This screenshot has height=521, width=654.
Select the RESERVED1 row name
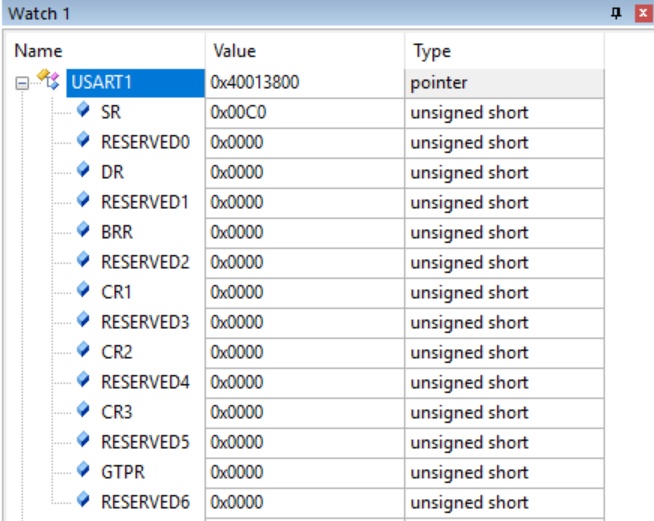click(145, 202)
